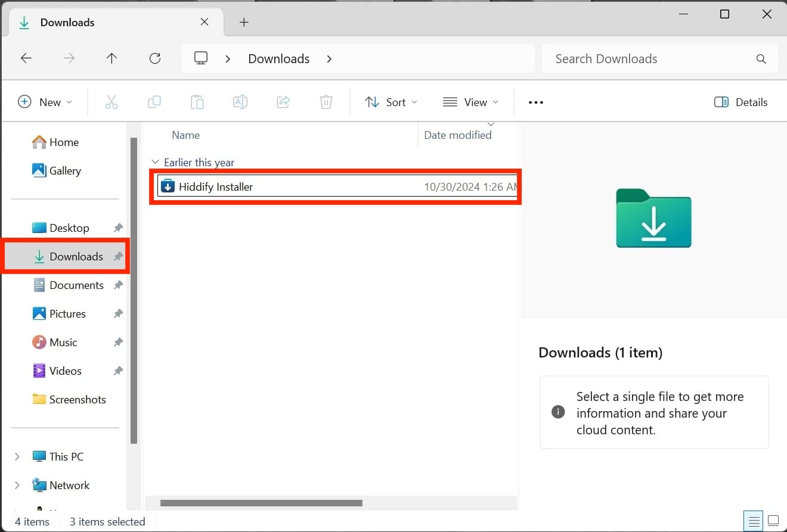Click the Rename icon in toolbar
Screen dimensions: 787x532
240,102
